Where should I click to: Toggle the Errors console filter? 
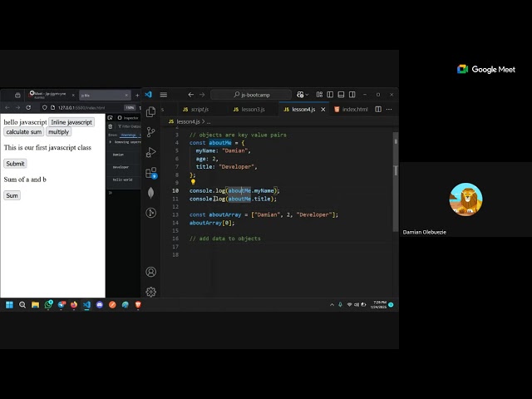[113, 135]
